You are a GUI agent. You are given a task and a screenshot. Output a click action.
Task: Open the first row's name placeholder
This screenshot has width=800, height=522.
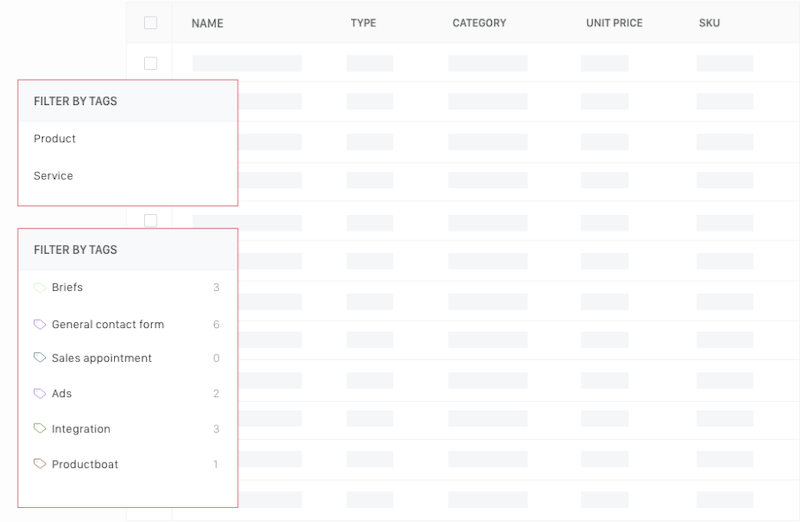tap(247, 63)
